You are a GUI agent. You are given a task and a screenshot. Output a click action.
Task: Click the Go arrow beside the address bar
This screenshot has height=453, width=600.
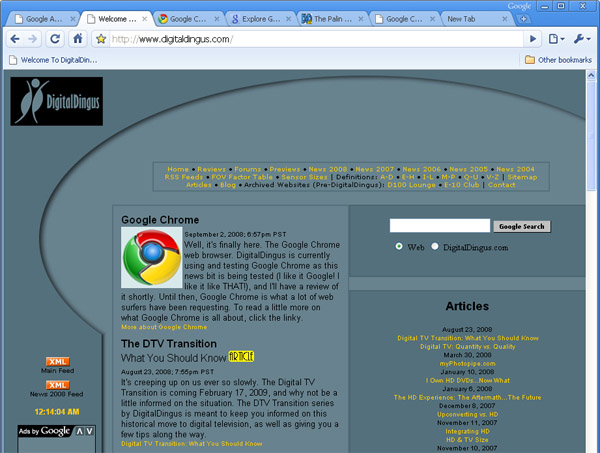tap(533, 39)
